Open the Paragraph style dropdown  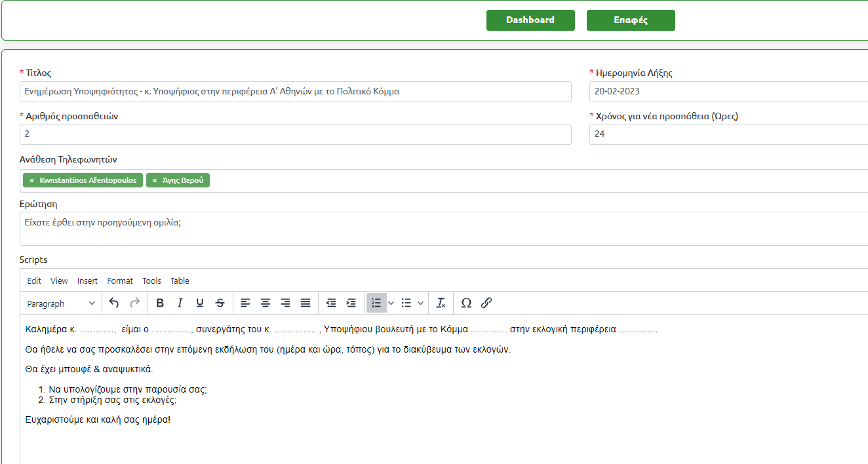click(61, 303)
